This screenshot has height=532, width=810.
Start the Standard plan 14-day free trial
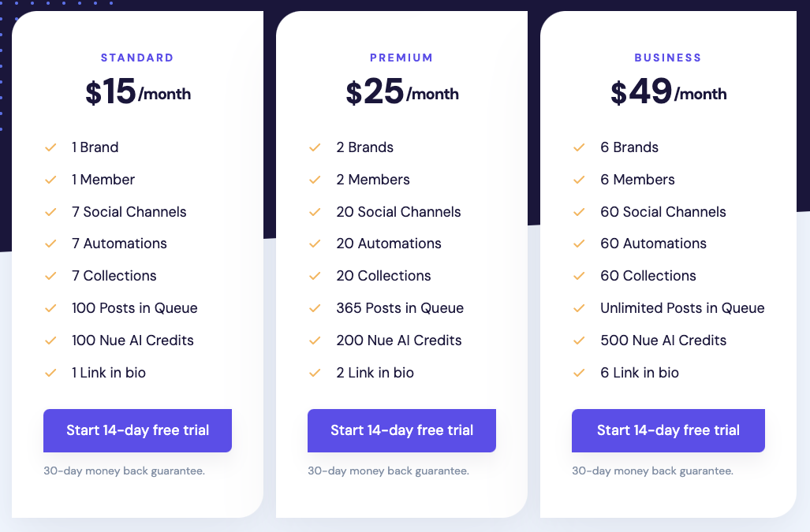tap(137, 430)
